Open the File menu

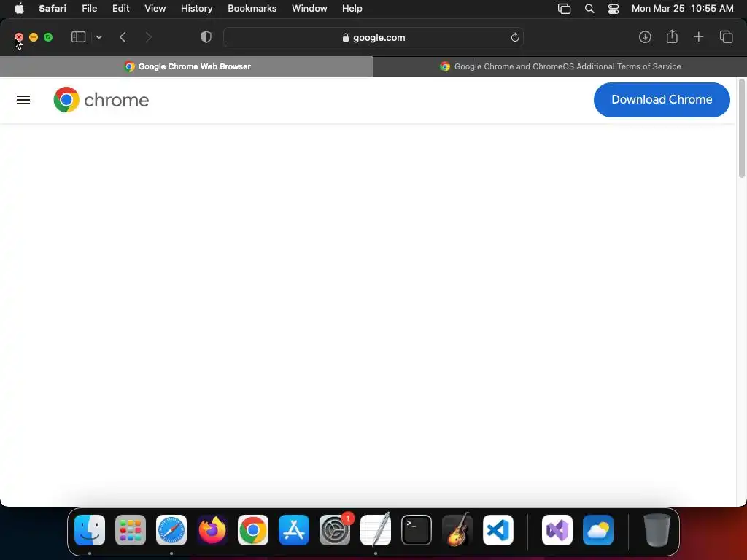pos(89,9)
